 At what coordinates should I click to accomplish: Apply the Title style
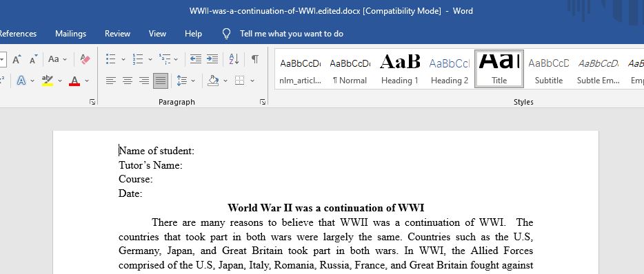coord(499,69)
